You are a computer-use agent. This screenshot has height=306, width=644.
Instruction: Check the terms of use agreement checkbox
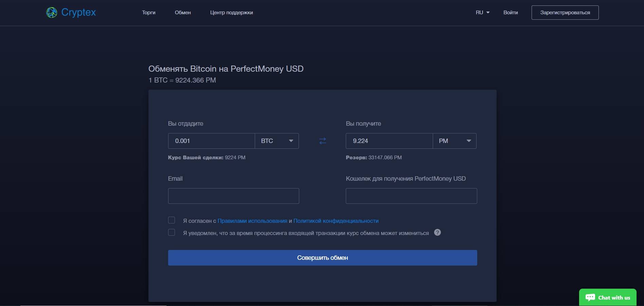(172, 220)
